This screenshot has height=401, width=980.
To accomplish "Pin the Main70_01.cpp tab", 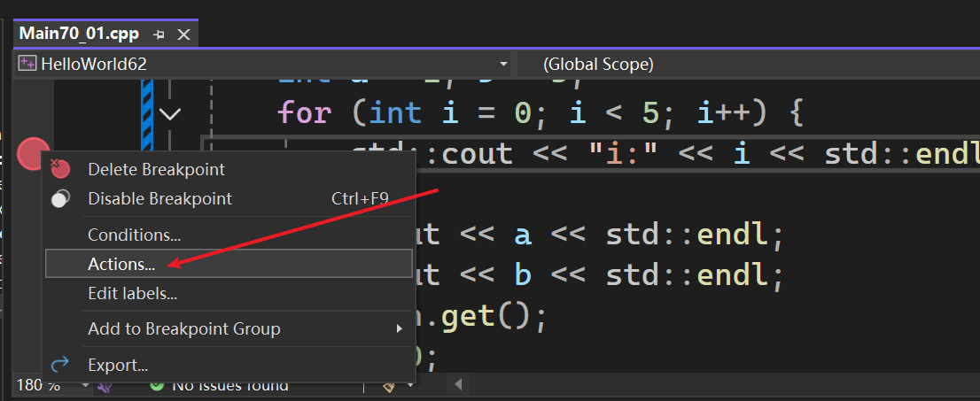I will pyautogui.click(x=159, y=35).
